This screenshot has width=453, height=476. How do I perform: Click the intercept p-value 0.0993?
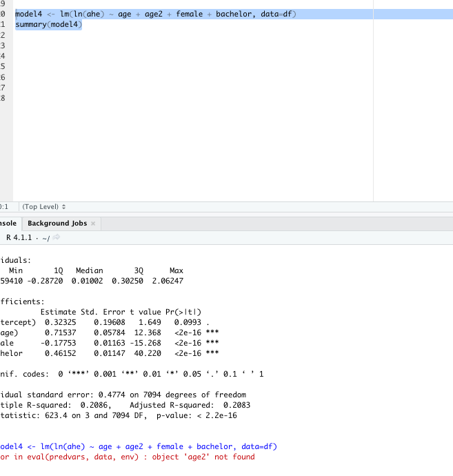pyautogui.click(x=188, y=322)
